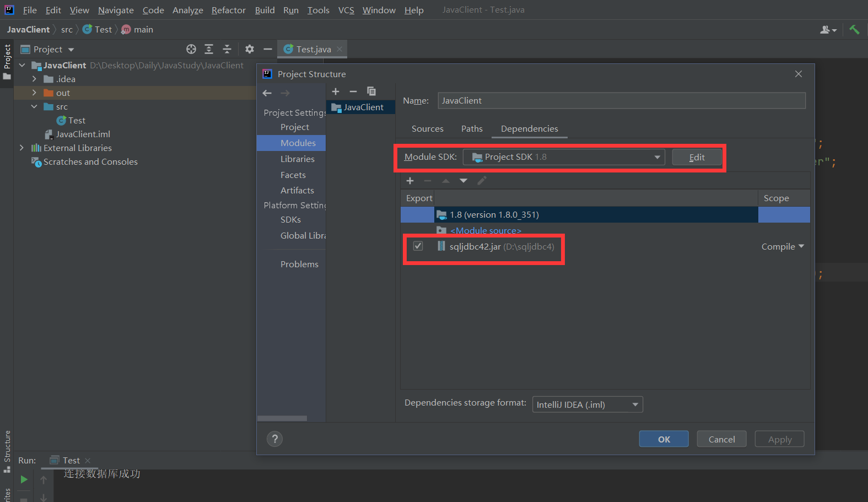The width and height of the screenshot is (868, 502).
Task: Open the File menu
Action: pyautogui.click(x=30, y=10)
